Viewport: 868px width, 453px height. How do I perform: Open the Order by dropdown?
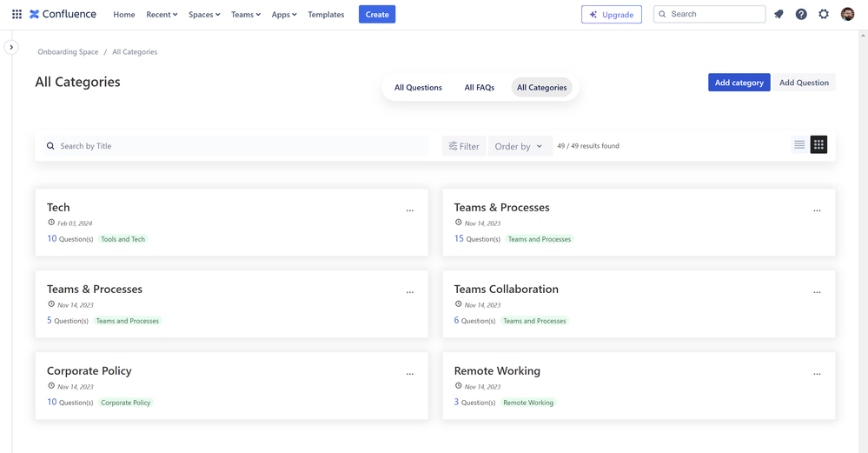(520, 146)
